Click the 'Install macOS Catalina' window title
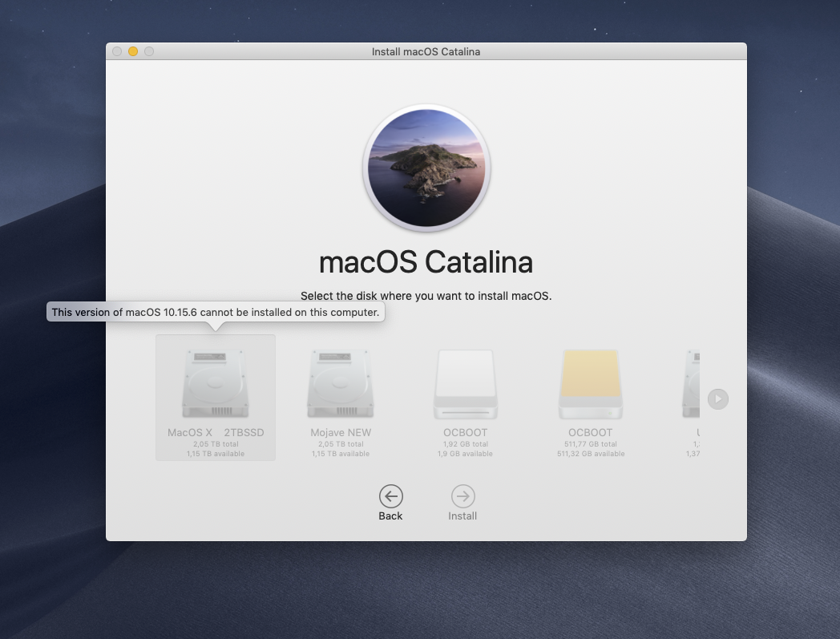840x639 pixels. click(x=426, y=51)
